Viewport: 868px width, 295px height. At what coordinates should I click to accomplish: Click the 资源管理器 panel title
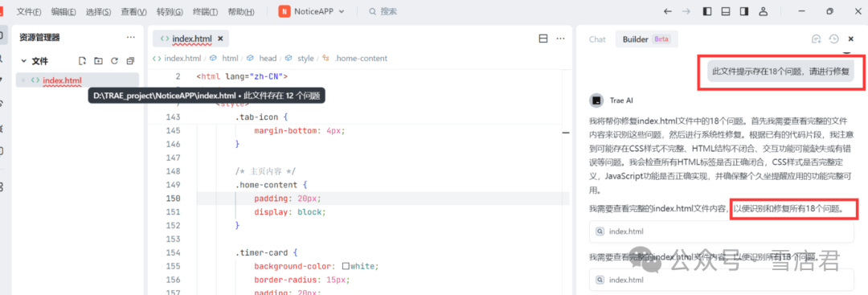pyautogui.click(x=39, y=37)
